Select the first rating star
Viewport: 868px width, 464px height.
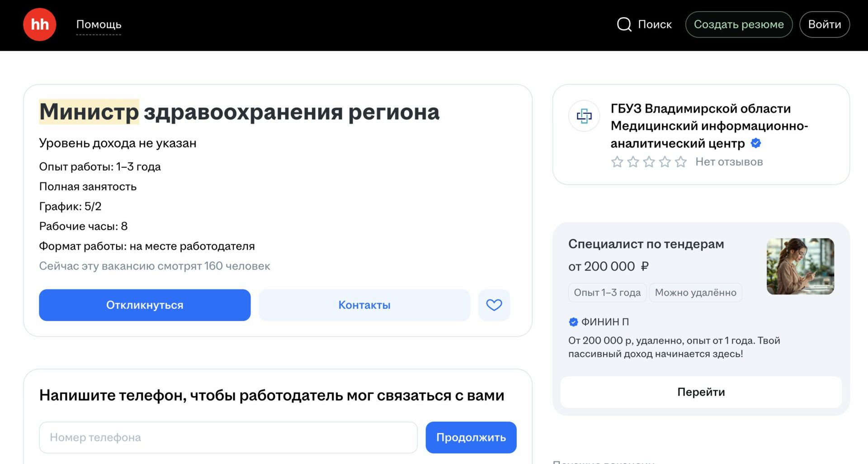[617, 161]
